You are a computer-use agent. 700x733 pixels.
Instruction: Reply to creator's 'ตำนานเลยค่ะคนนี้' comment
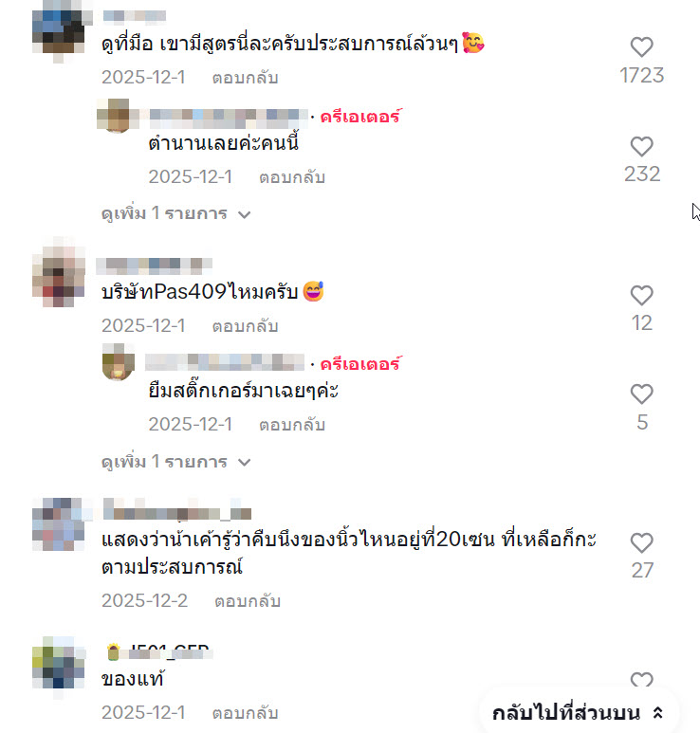(292, 177)
